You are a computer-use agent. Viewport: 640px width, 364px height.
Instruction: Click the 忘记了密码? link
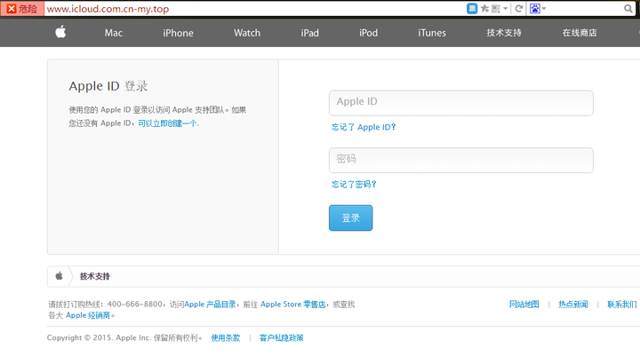coord(354,185)
